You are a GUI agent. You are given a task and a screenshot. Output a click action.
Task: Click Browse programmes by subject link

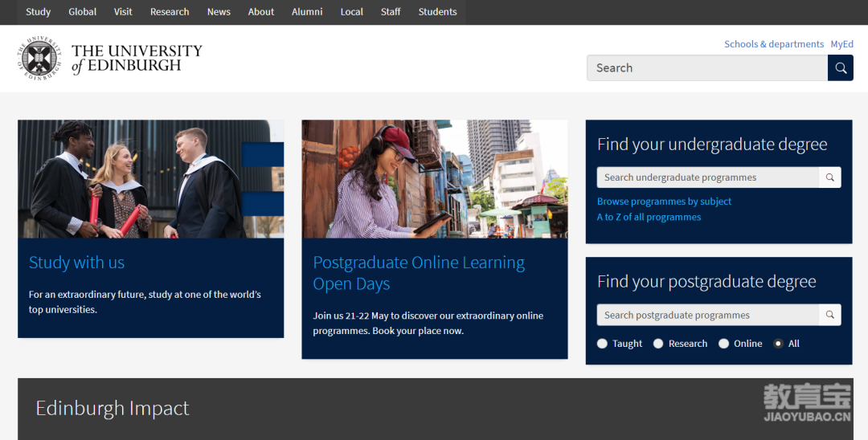(x=664, y=202)
